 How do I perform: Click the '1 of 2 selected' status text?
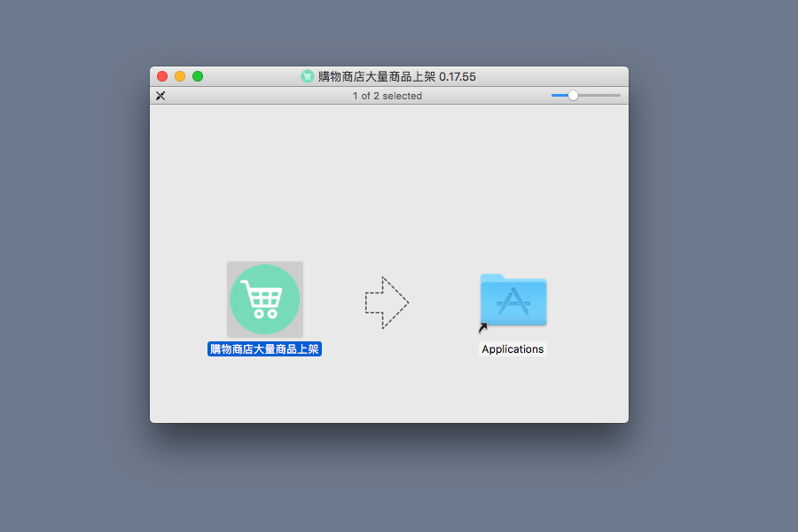click(387, 96)
